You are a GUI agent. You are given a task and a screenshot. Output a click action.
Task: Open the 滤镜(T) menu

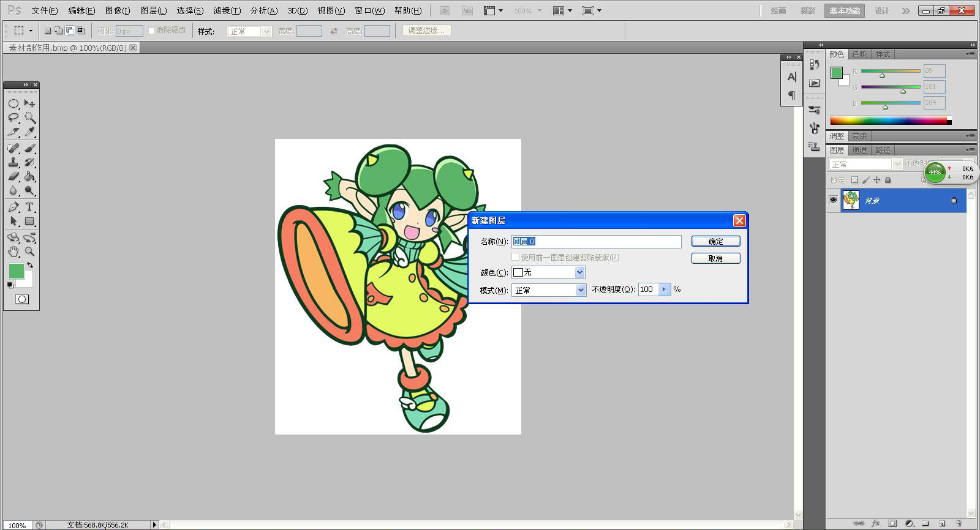(227, 10)
